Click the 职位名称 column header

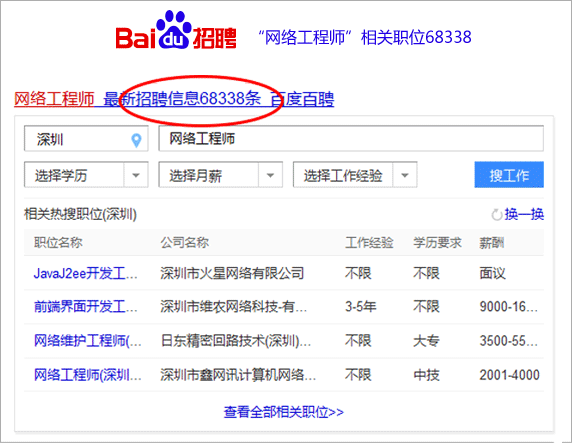pyautogui.click(x=58, y=243)
